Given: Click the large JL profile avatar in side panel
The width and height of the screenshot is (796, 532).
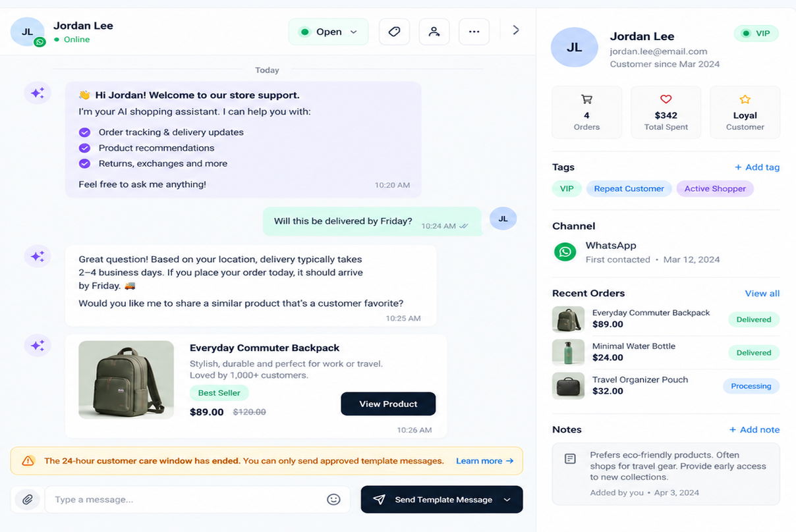Looking at the screenshot, I should [x=575, y=47].
